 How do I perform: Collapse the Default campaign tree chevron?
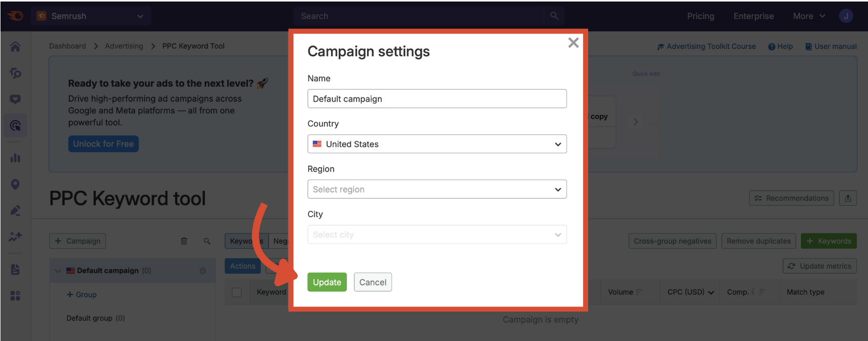(x=57, y=270)
